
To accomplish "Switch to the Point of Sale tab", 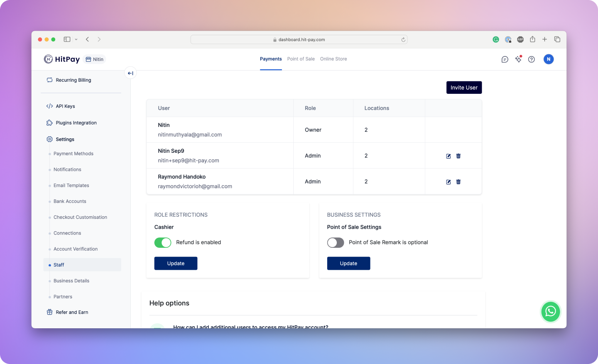I will point(301,59).
